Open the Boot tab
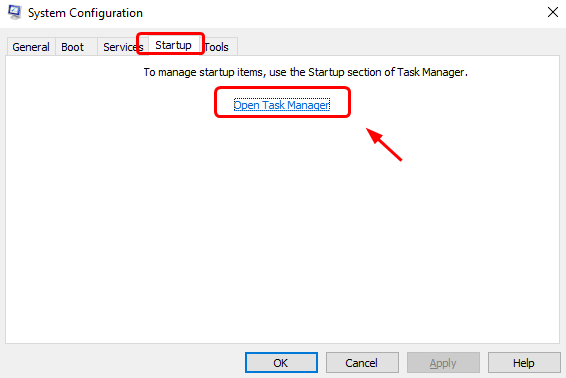This screenshot has width=566, height=378. [73, 47]
